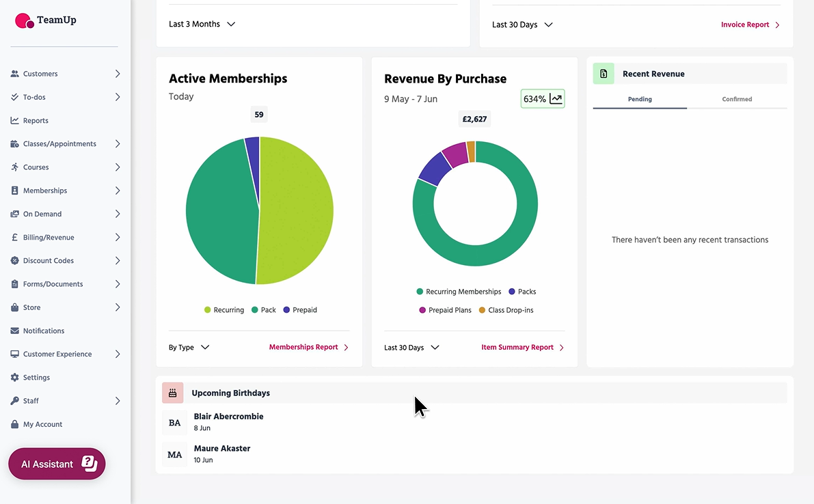Open the Memberships Report link

tap(309, 347)
